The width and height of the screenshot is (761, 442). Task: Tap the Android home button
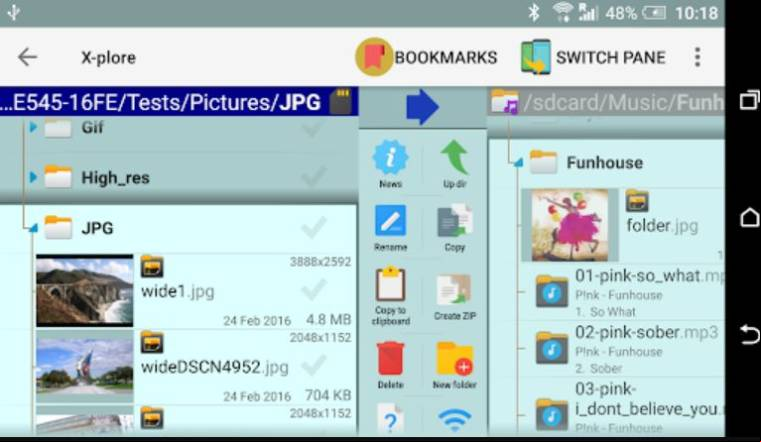pyautogui.click(x=750, y=217)
